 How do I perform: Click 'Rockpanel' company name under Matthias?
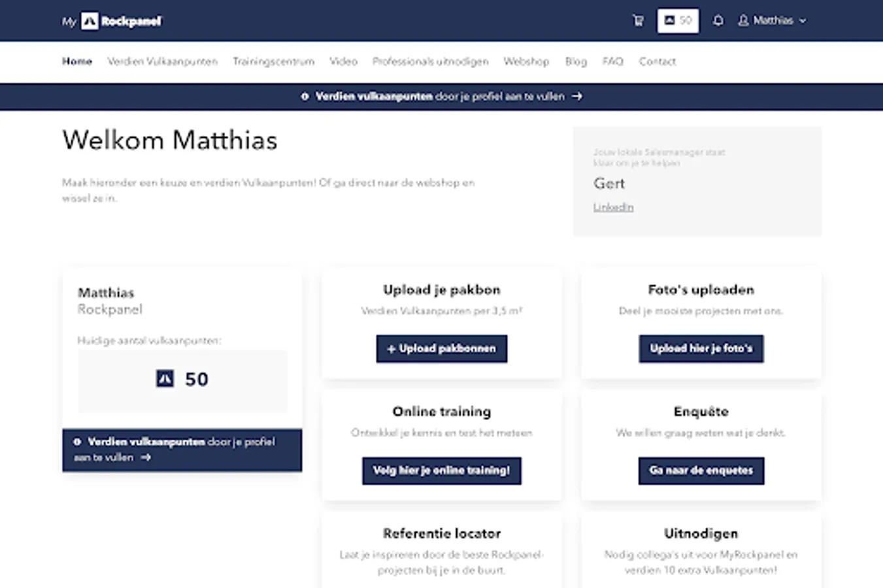(x=110, y=310)
